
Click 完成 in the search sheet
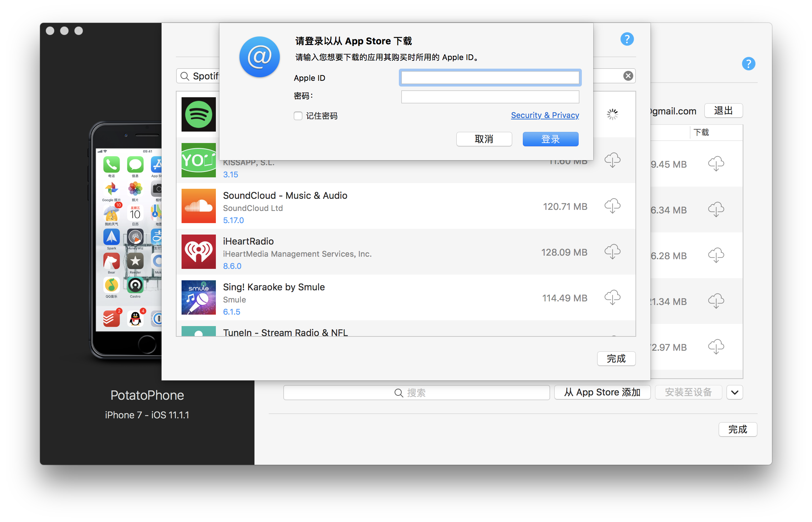616,359
